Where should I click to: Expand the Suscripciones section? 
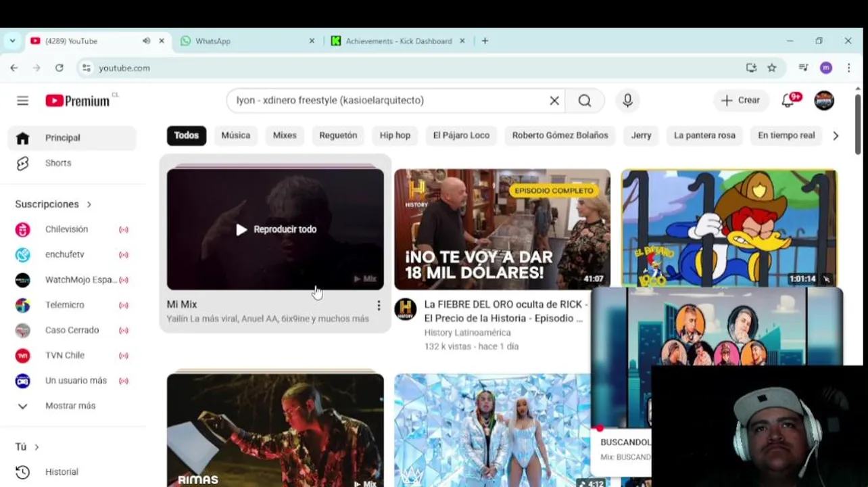[53, 204]
